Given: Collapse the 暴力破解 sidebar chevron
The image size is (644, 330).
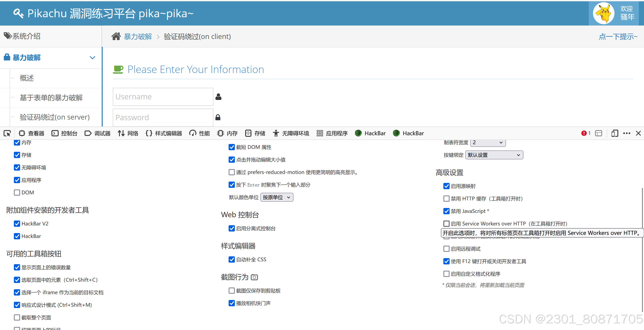Looking at the screenshot, I should (92, 58).
